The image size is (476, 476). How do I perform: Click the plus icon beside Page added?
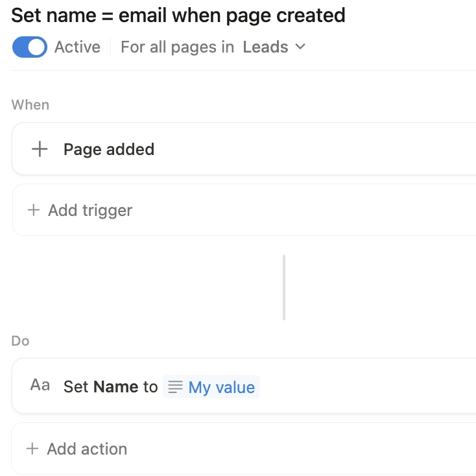tap(40, 149)
